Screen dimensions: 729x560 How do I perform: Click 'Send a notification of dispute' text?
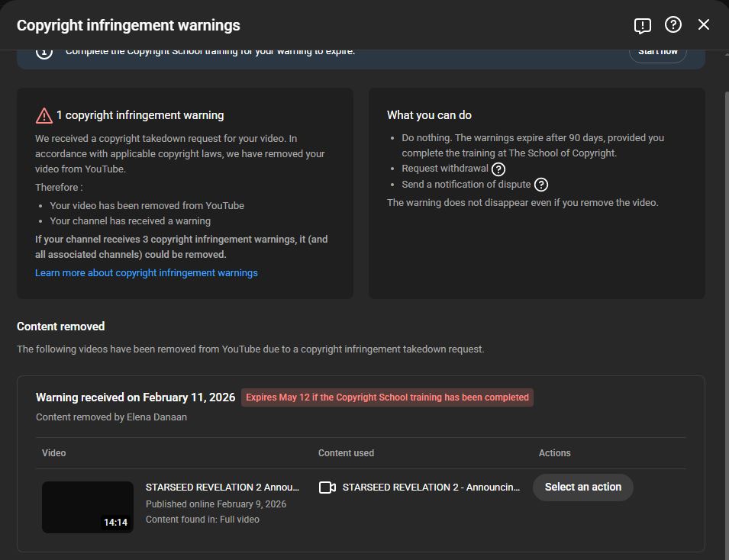tap(466, 185)
